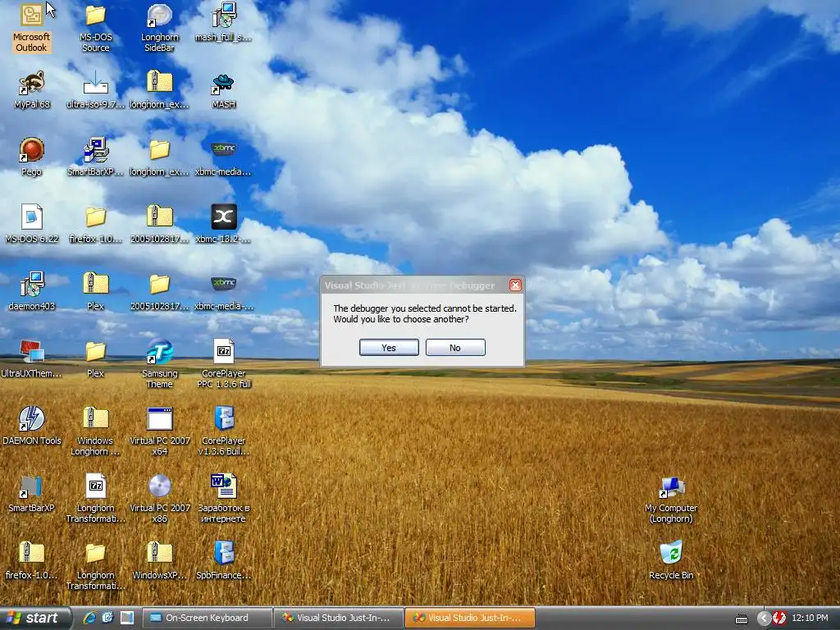Screen dimensions: 840x630
Task: Switch to On-Screen Keyboard taskbar item
Action: (207, 619)
